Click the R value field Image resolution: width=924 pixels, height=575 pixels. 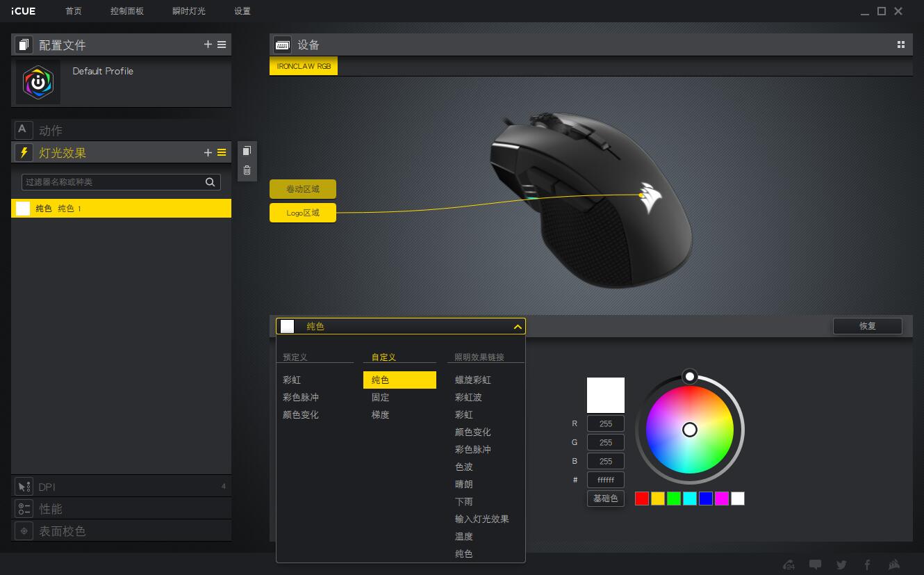tap(606, 423)
